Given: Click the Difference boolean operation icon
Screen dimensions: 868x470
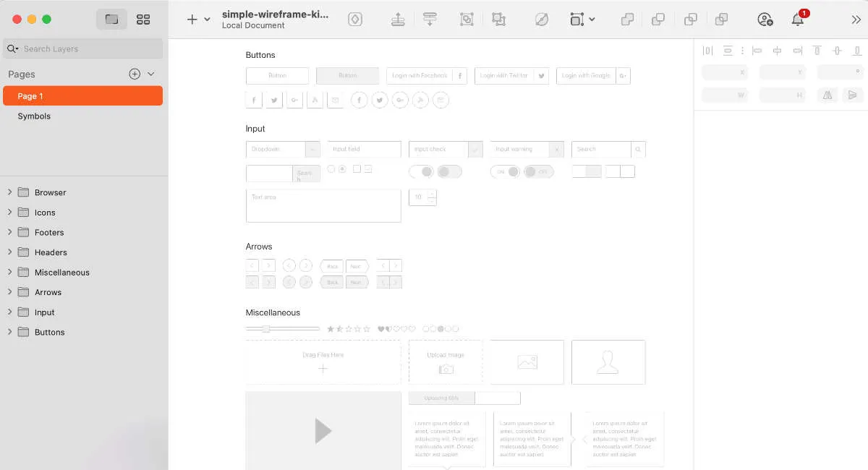Looking at the screenshot, I should coord(721,20).
